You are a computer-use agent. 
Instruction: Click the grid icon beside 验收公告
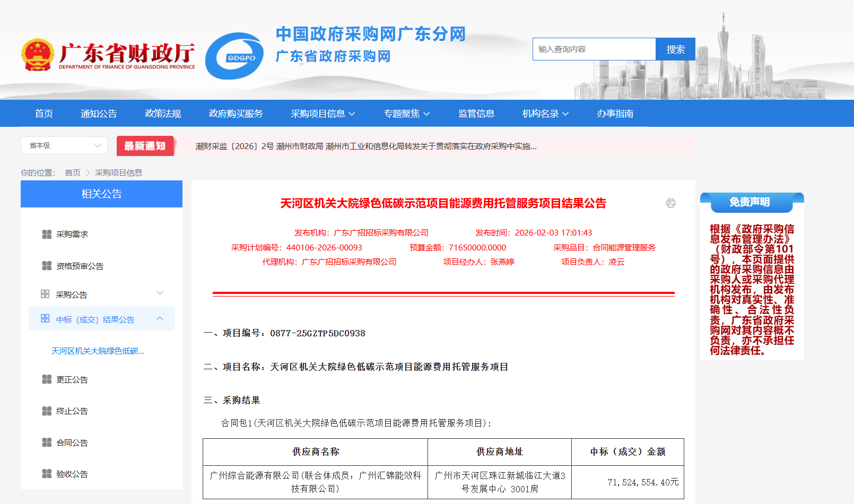point(47,474)
